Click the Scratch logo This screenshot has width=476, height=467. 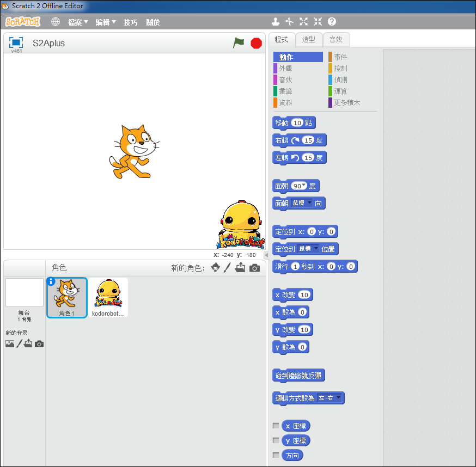pos(23,22)
